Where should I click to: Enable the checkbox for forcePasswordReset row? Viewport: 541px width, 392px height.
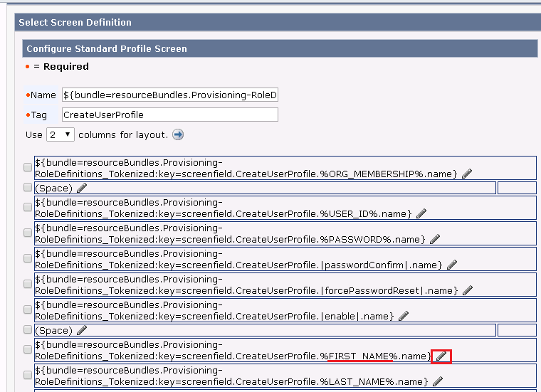28,285
